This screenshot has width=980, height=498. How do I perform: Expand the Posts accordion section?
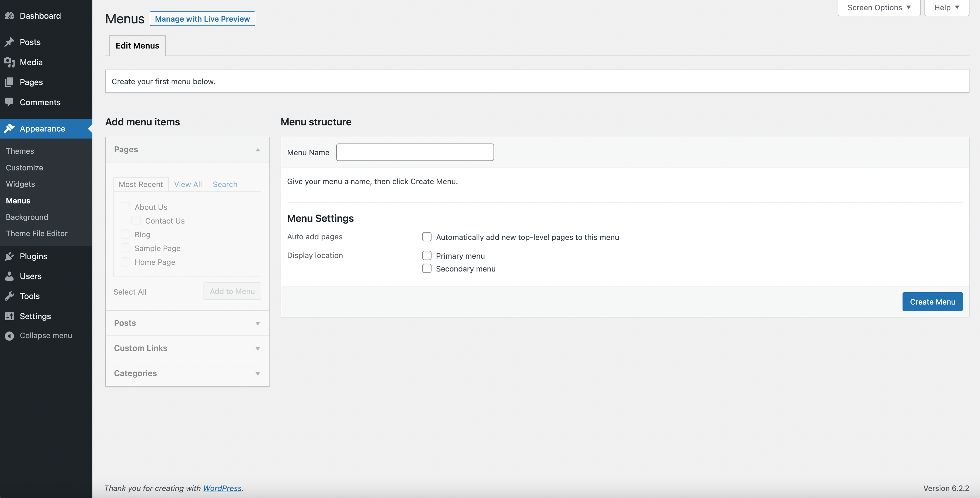(x=187, y=323)
